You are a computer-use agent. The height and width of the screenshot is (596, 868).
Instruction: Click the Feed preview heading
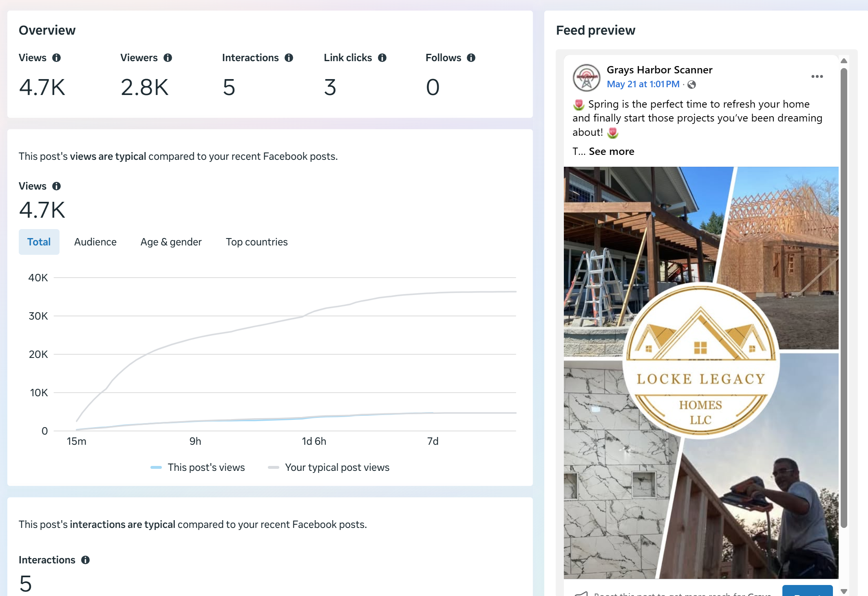coord(596,31)
